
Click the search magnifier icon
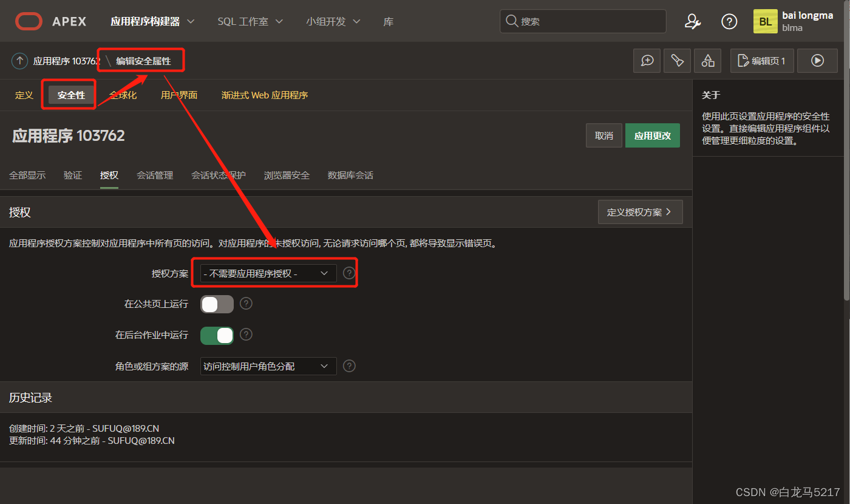tap(512, 21)
